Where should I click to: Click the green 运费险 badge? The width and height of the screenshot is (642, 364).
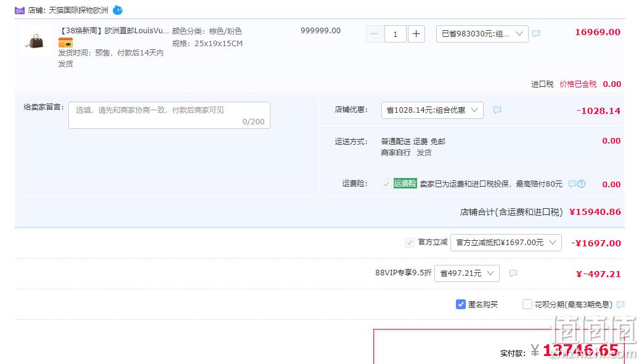(405, 184)
